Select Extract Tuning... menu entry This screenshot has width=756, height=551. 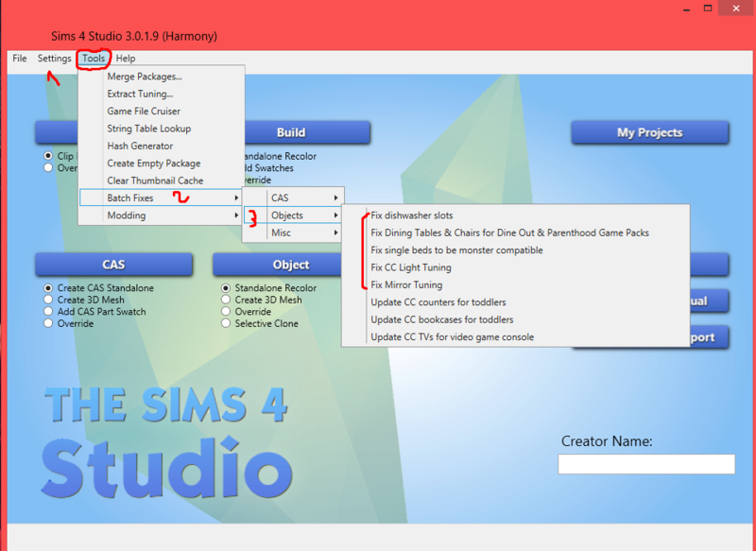[162, 94]
